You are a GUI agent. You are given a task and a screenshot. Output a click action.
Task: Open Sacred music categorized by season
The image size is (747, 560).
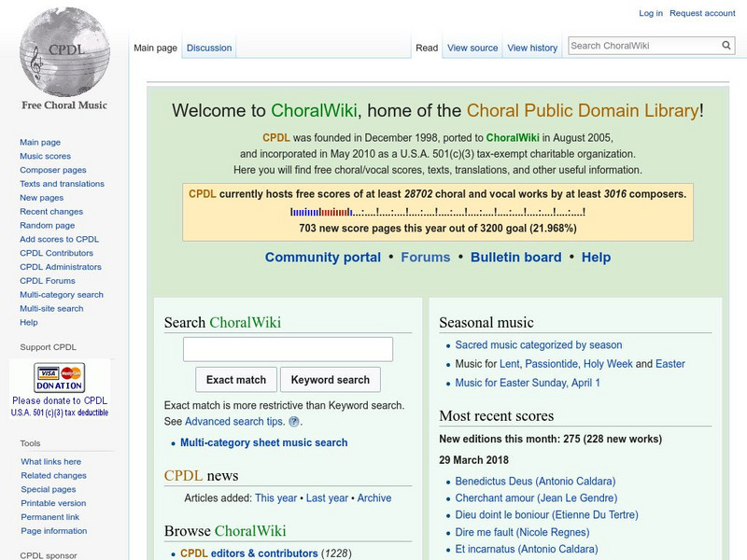539,344
